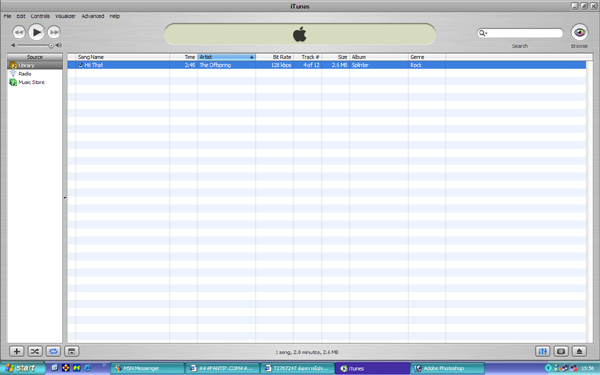Image resolution: width=600 pixels, height=375 pixels.
Task: Sort by the Bit Rate column
Action: coord(274,57)
